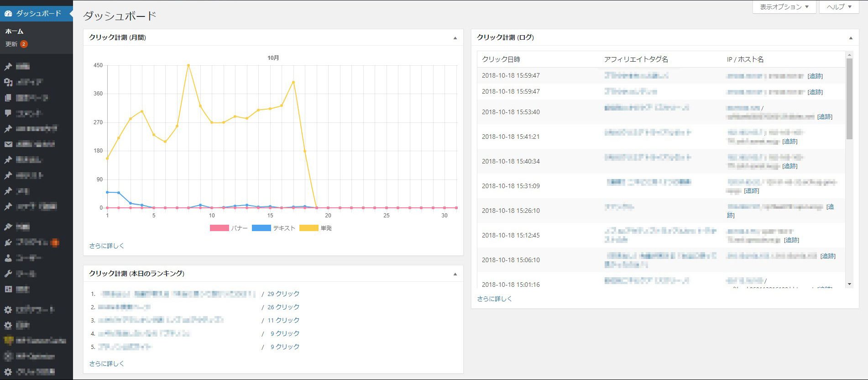Click the 10月 chart title
The height and width of the screenshot is (380, 868).
point(273,58)
